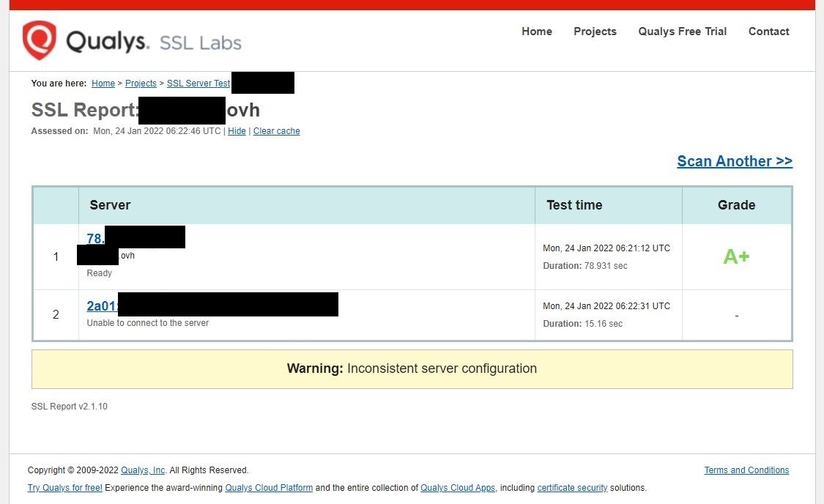
Task: Open Terms and Conditions link
Action: click(x=746, y=470)
